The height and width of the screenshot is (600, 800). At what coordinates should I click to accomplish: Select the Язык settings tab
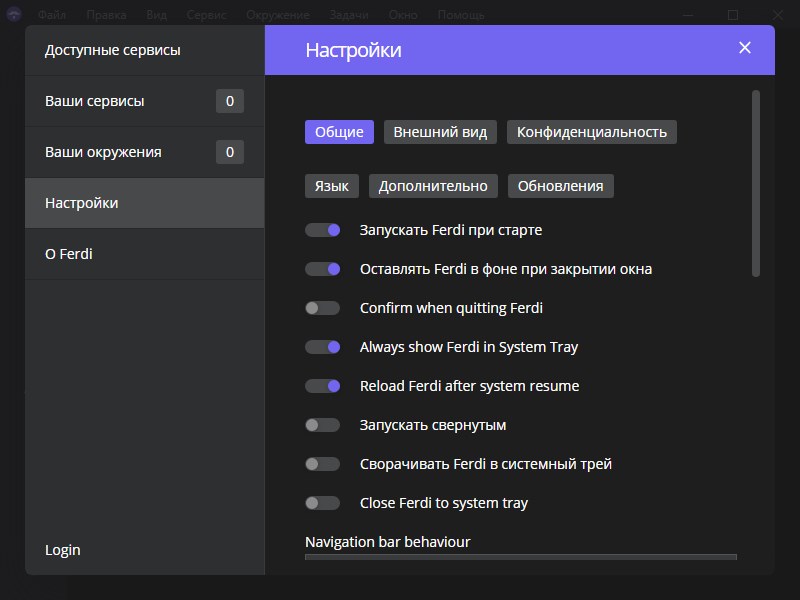coord(331,186)
